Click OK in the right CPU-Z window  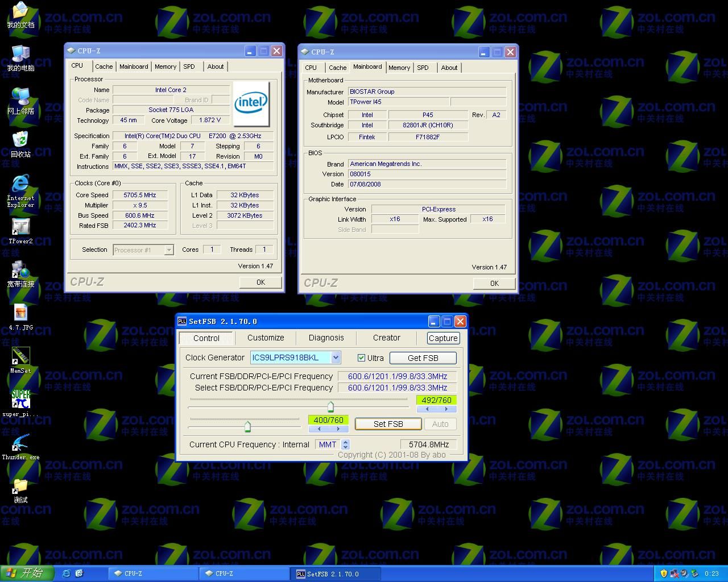(494, 284)
